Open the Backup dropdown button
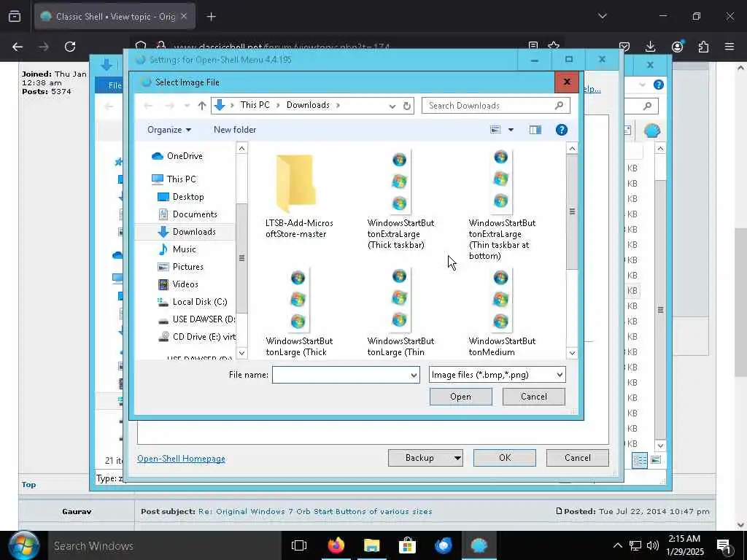747x560 pixels. [425, 458]
